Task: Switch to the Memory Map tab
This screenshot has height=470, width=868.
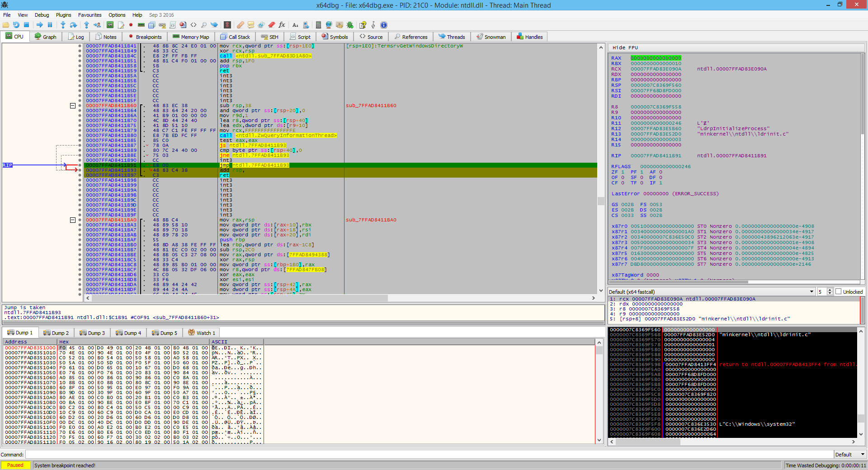Action: click(x=191, y=37)
